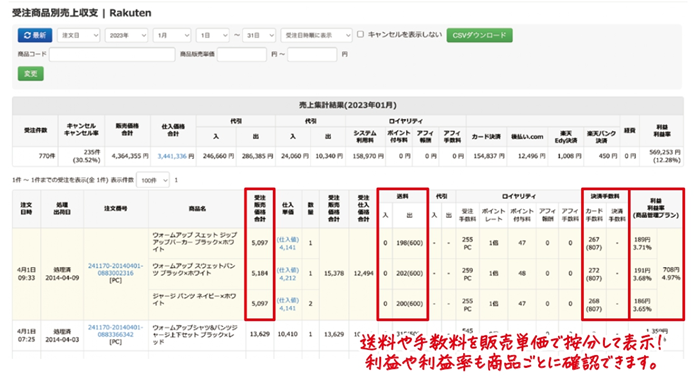
Task: Click the blue 最新 refresh button
Action: click(35, 35)
